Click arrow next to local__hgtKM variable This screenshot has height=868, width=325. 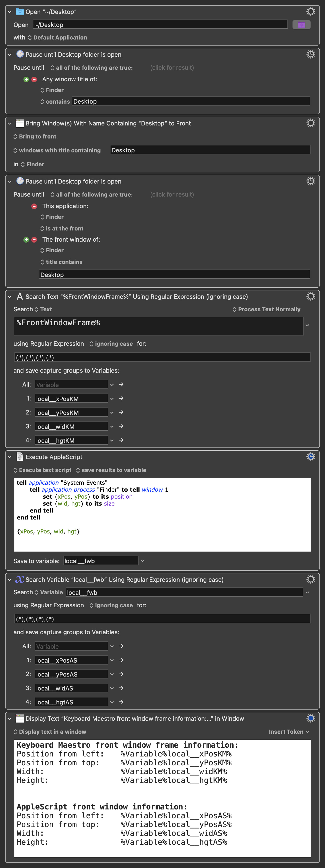coord(121,441)
